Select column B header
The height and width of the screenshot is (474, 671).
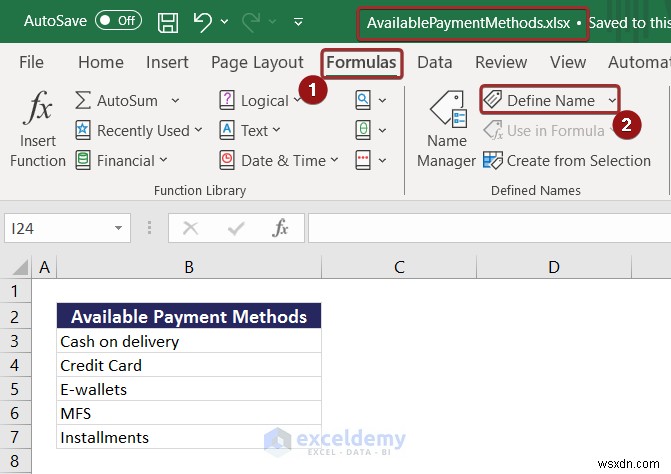[189, 267]
